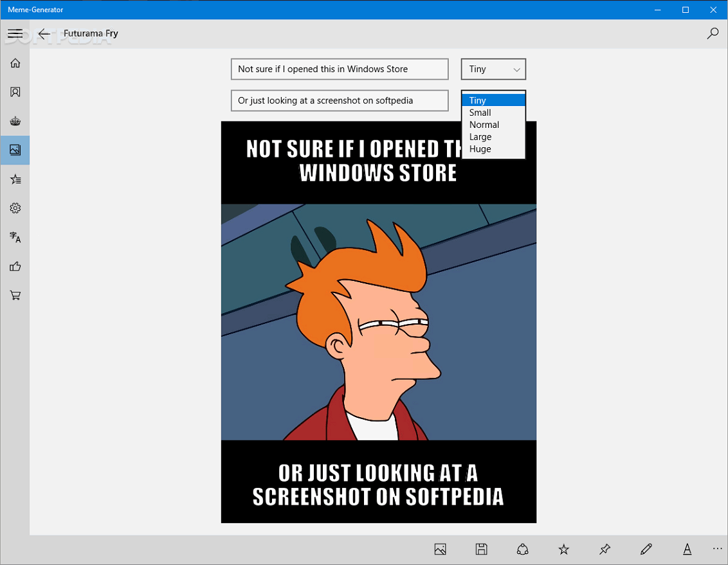This screenshot has width=728, height=565.
Task: Edit with the pencil icon
Action: (646, 549)
